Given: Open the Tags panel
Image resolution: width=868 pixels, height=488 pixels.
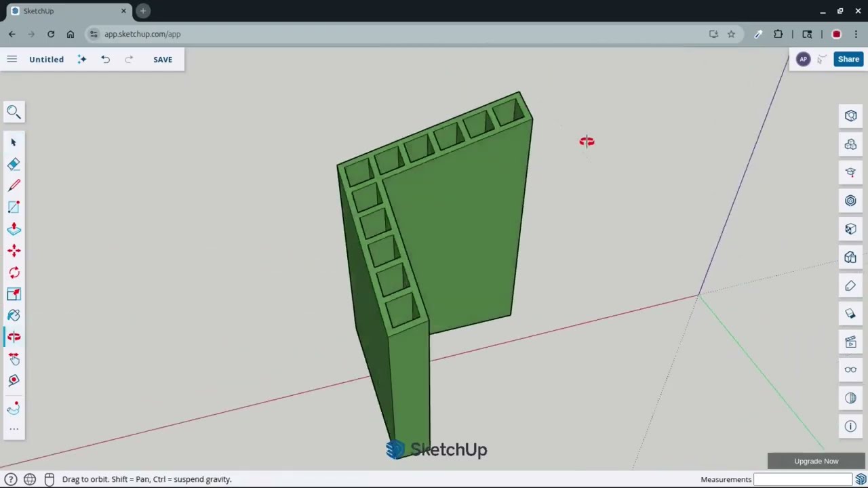Looking at the screenshot, I should [x=850, y=285].
